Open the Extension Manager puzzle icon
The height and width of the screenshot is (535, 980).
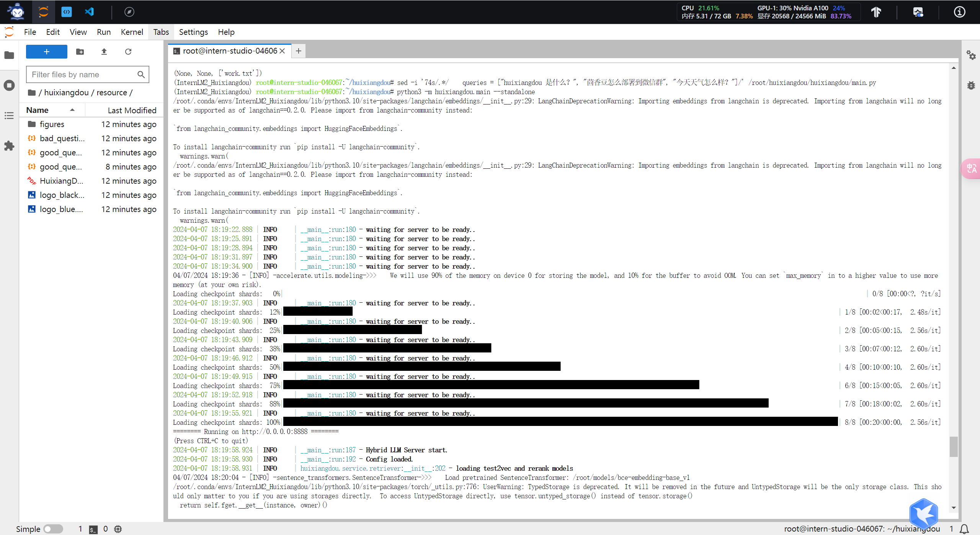click(x=9, y=146)
